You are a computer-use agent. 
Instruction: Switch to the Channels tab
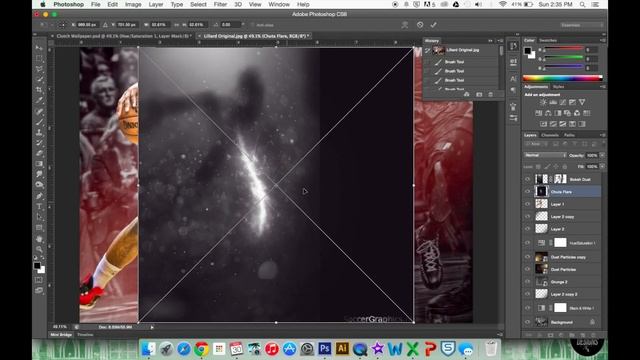point(550,135)
